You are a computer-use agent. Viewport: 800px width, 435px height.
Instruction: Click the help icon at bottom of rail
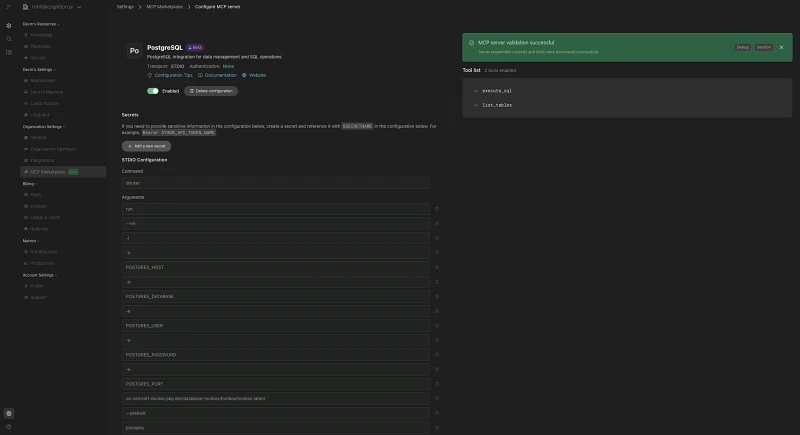[x=9, y=427]
